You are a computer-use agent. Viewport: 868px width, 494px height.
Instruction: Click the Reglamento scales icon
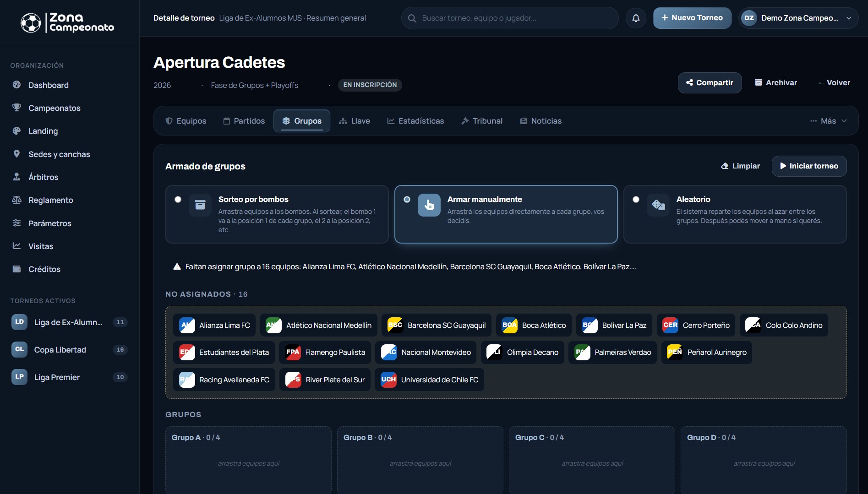(17, 200)
